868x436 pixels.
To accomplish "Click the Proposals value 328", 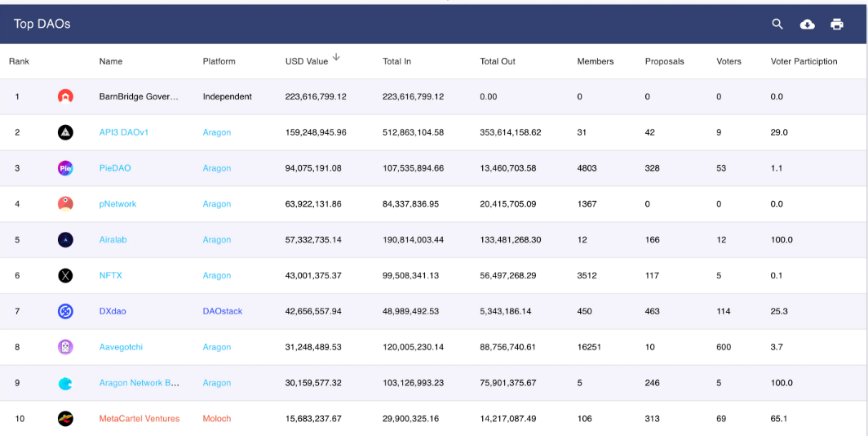I will 652,168.
